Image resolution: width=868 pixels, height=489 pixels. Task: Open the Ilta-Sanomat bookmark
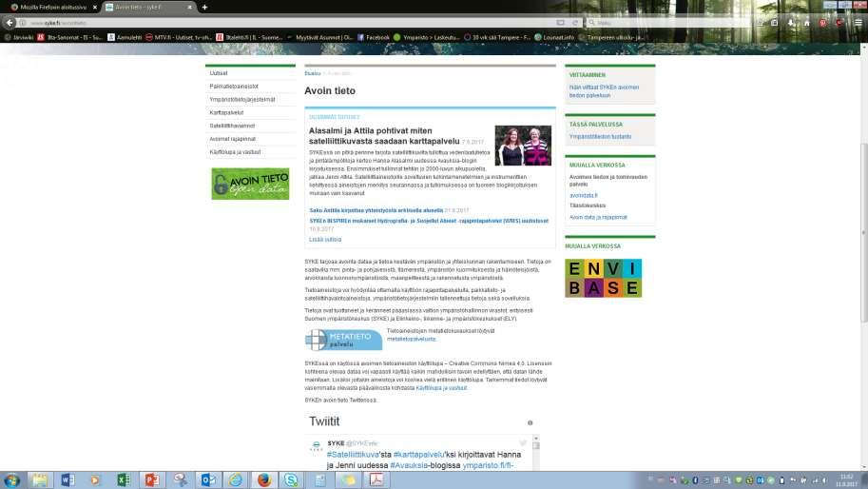[69, 37]
